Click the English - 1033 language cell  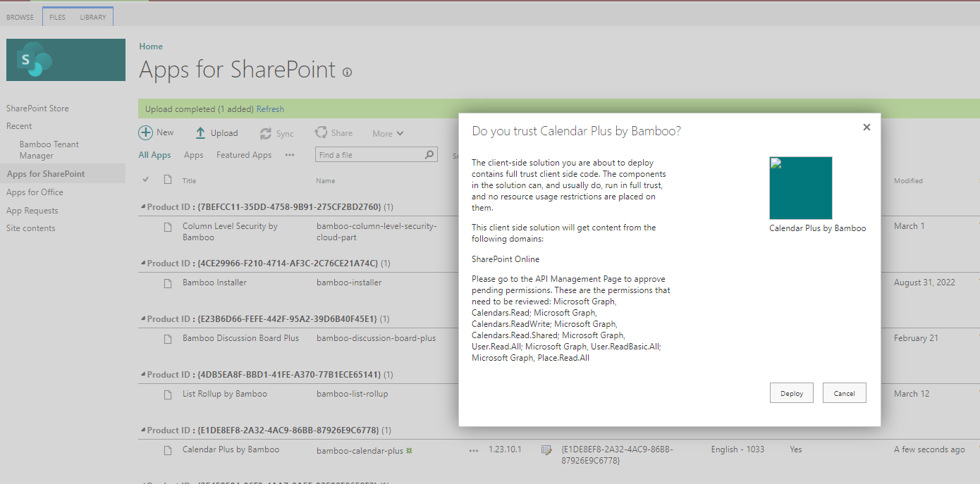pos(737,449)
